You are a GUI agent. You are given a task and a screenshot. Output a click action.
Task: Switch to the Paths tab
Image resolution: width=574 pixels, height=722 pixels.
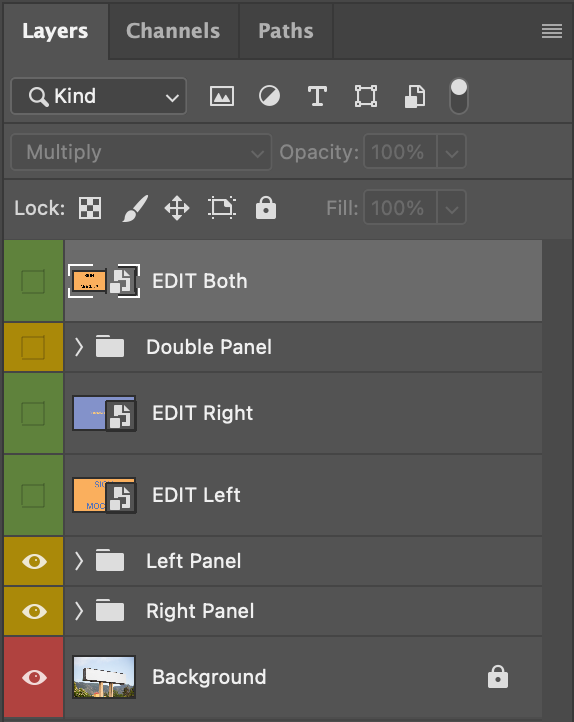coord(286,31)
